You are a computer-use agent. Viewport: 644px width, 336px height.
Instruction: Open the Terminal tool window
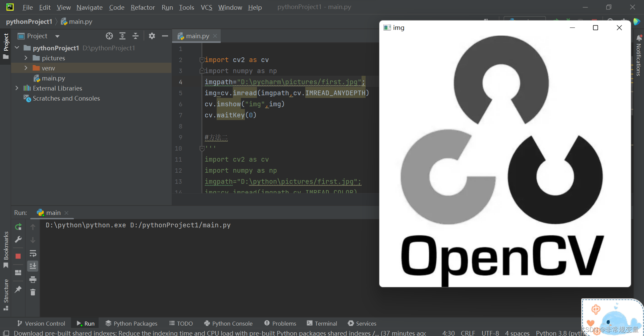pyautogui.click(x=322, y=323)
